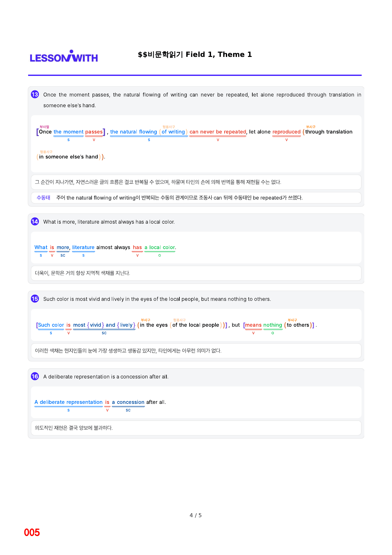Image resolution: width=392 pixels, height=555 pixels.
Task: Click the number 16 circle badge
Action: tap(35, 377)
